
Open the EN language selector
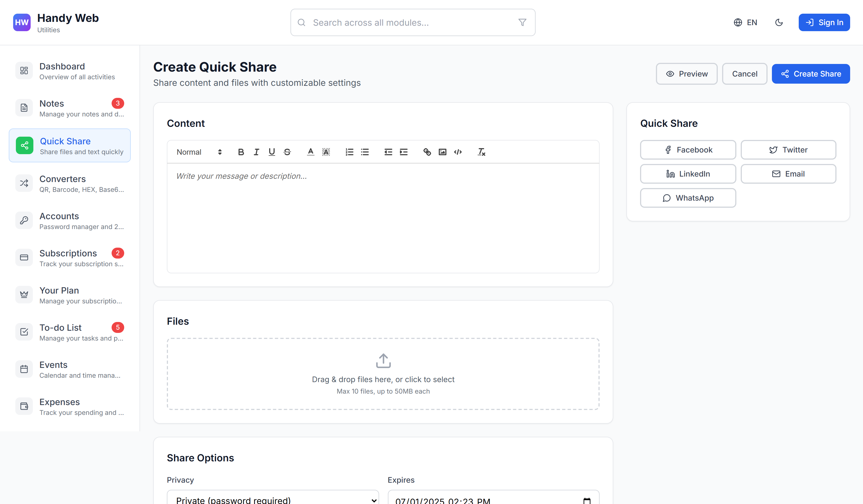point(746,23)
